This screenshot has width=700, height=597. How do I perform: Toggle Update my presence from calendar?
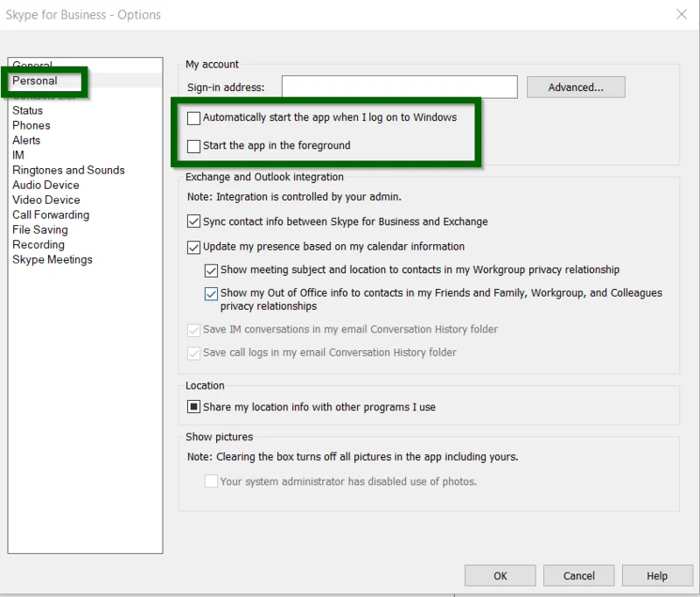tap(193, 247)
